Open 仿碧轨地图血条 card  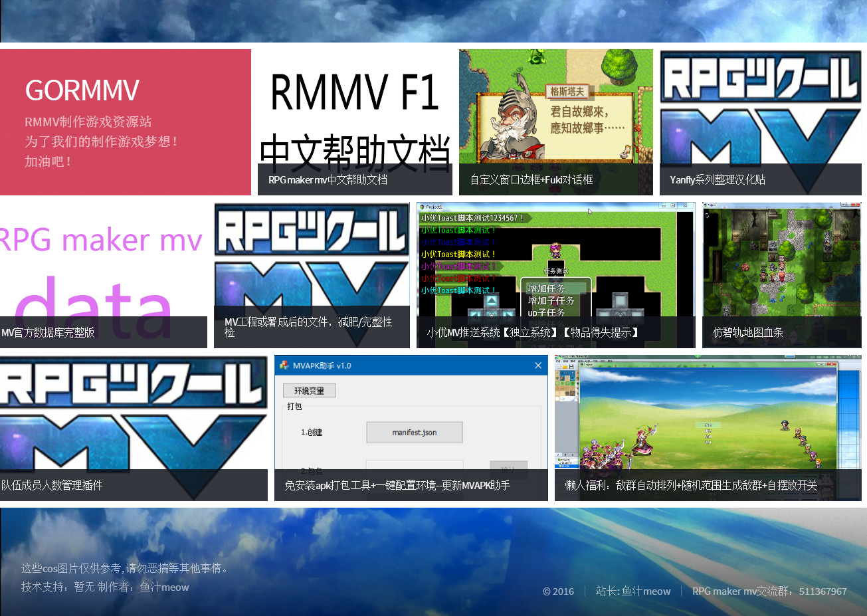coord(782,275)
